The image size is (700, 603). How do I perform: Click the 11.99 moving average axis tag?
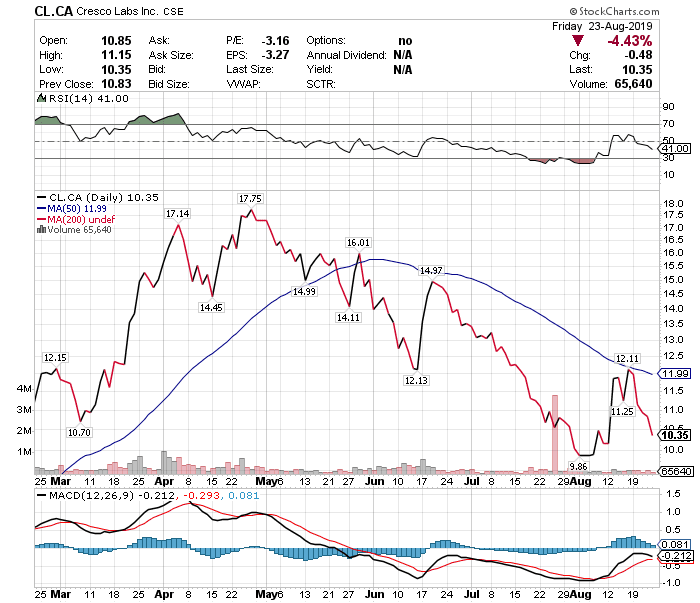point(676,374)
